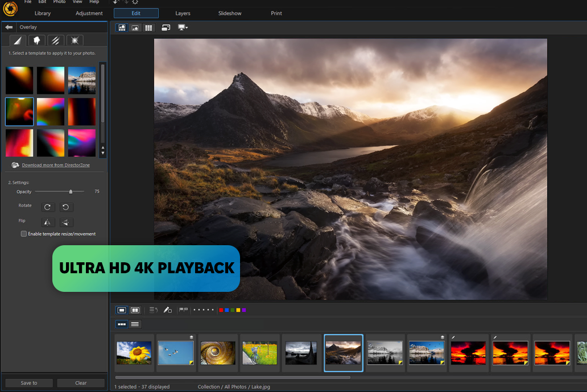Screen dimensions: 587x392
Task: Open preferences gear icon in top toolbar
Action: point(135,2)
